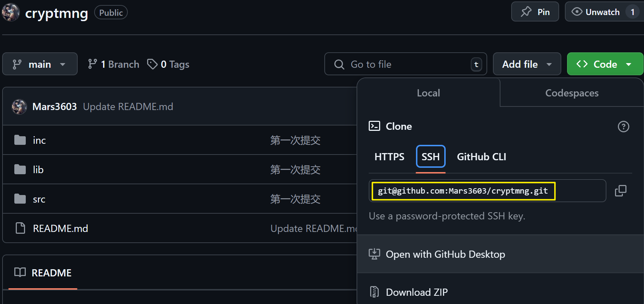Open the README.md file
This screenshot has width=644, height=304.
pos(60,228)
